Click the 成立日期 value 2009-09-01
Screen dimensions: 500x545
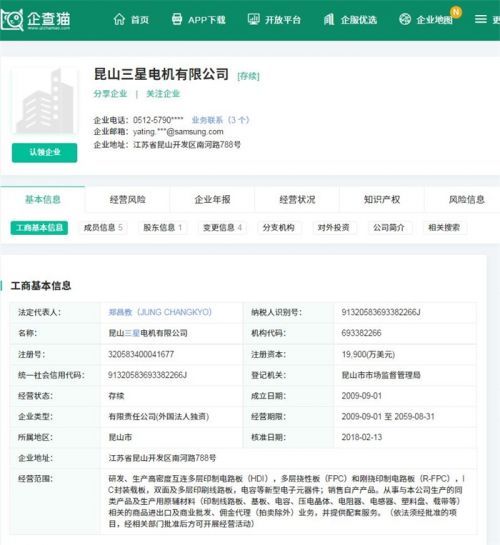[x=361, y=396]
